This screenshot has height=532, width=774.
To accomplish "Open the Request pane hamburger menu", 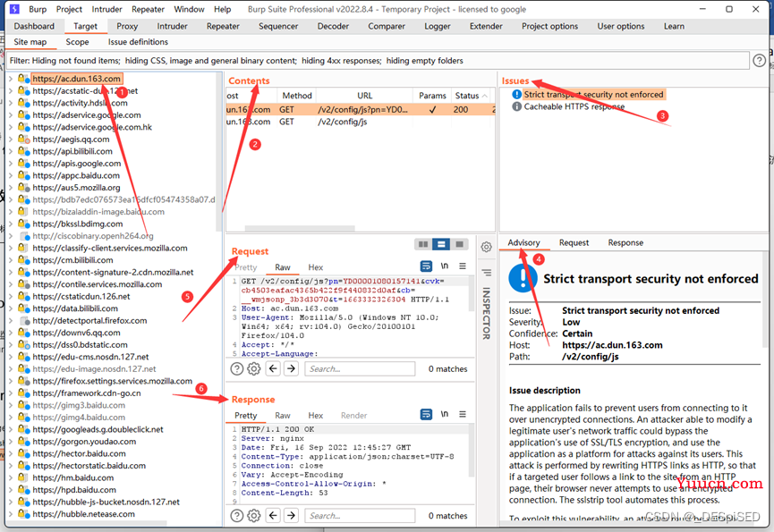I will 463,266.
